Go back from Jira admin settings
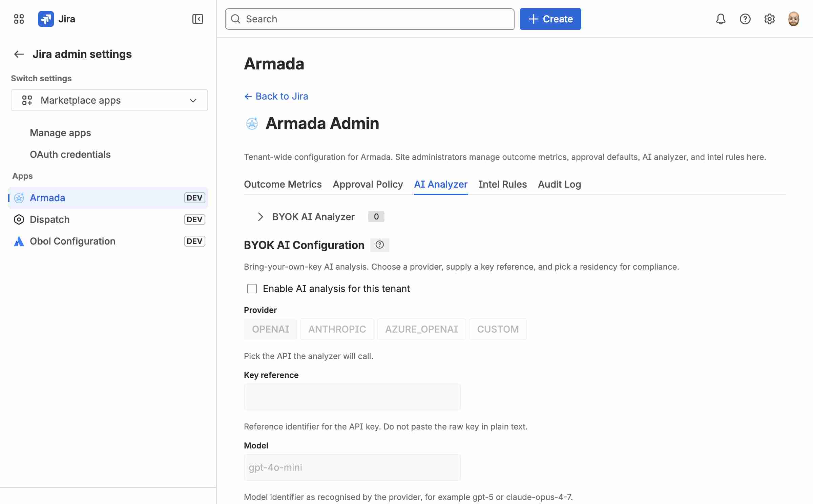This screenshot has height=504, width=813. (x=19, y=54)
